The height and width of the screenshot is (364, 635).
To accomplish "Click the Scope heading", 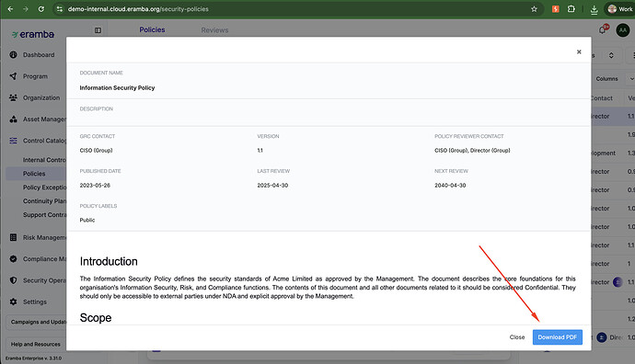I will coord(96,318).
